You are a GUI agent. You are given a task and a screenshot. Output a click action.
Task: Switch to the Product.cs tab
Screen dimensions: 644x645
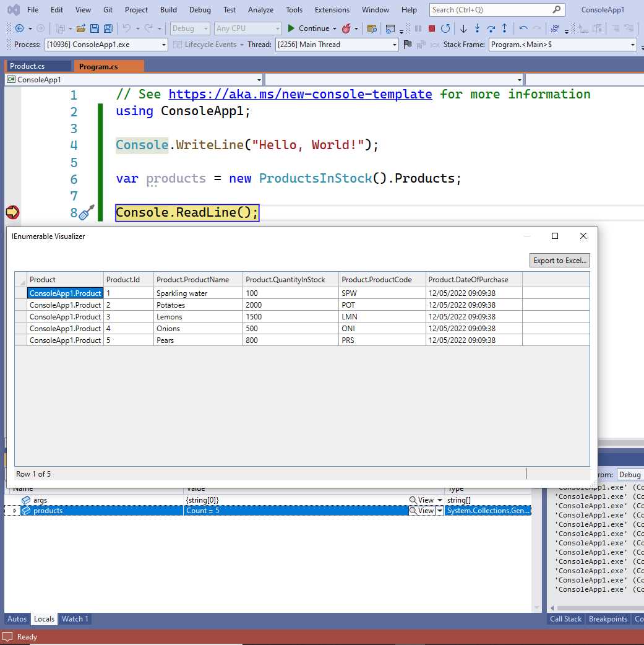(27, 66)
